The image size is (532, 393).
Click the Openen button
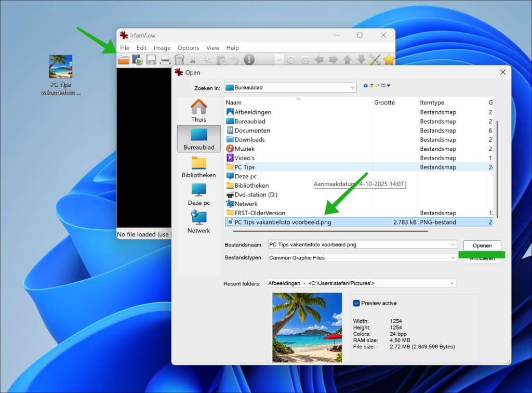click(x=482, y=245)
